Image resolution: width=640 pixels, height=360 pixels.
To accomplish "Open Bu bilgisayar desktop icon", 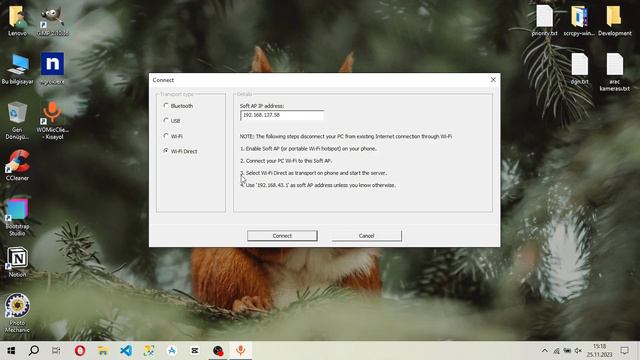I will 17,69.
